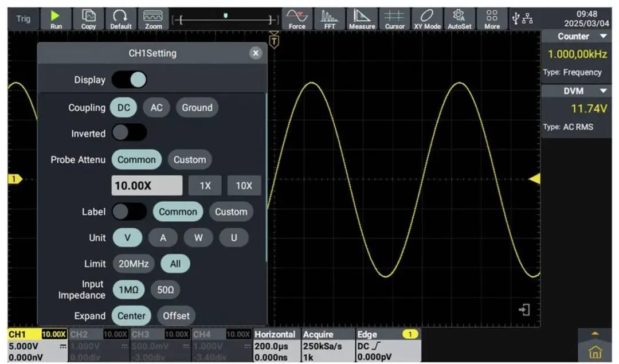Select the trigger position T marker
Screen dimensions: 619x364
click(274, 40)
